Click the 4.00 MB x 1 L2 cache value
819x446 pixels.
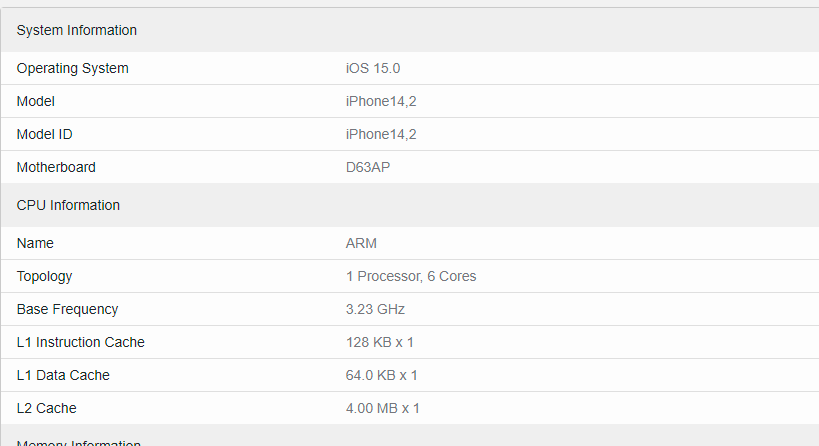tap(382, 408)
